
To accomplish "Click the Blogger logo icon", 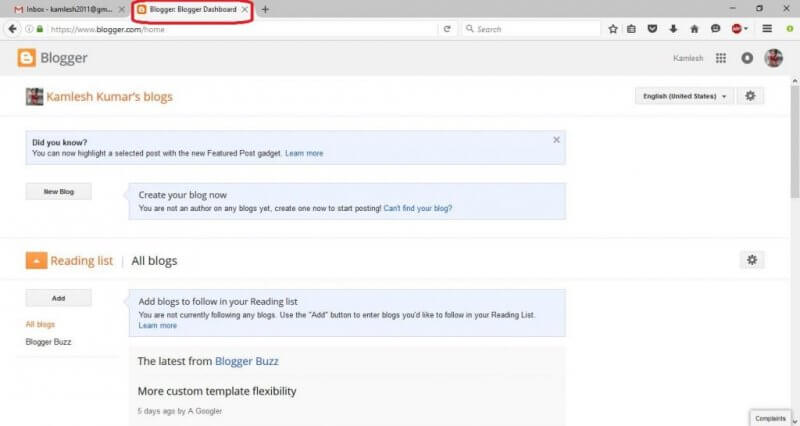I will tap(27, 58).
